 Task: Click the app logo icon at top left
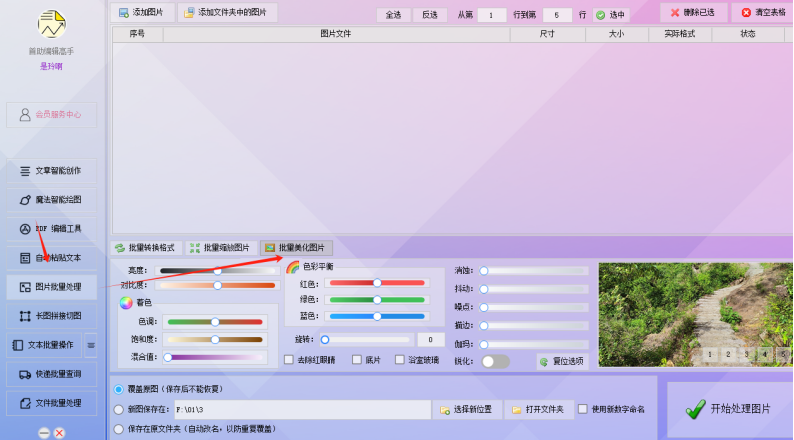click(x=52, y=24)
